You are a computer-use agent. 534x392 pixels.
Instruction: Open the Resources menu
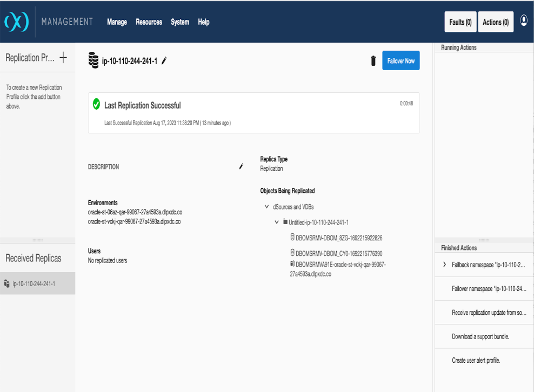149,22
